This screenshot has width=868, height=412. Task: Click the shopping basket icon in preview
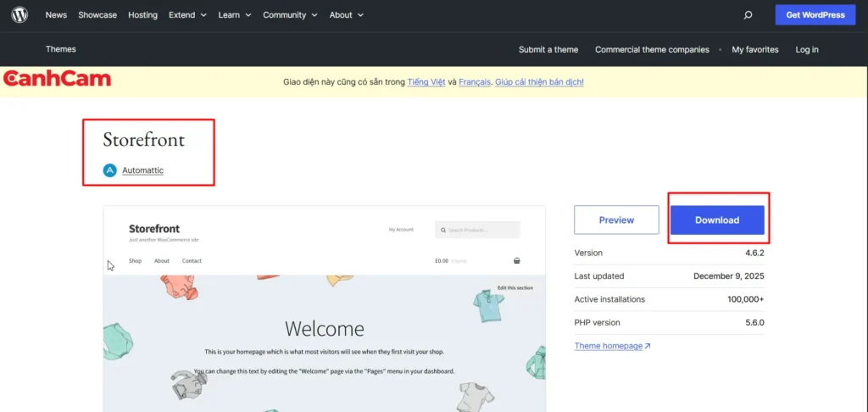click(x=517, y=261)
